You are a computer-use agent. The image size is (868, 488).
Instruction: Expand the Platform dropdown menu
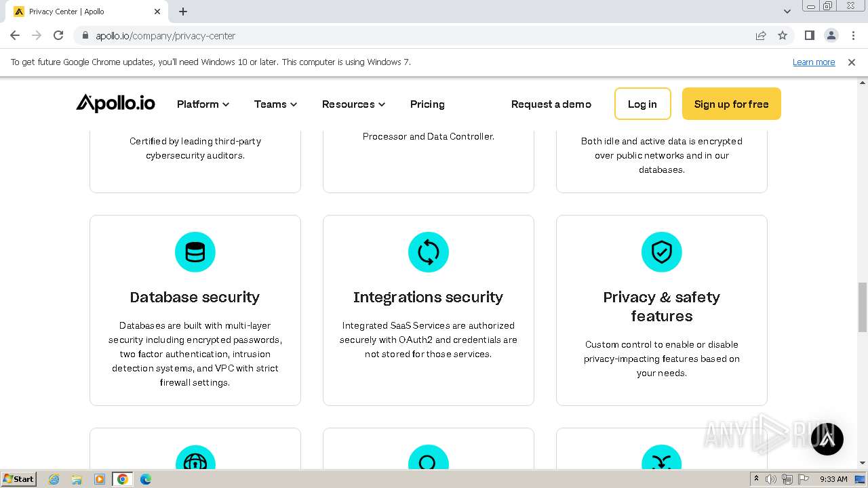203,104
